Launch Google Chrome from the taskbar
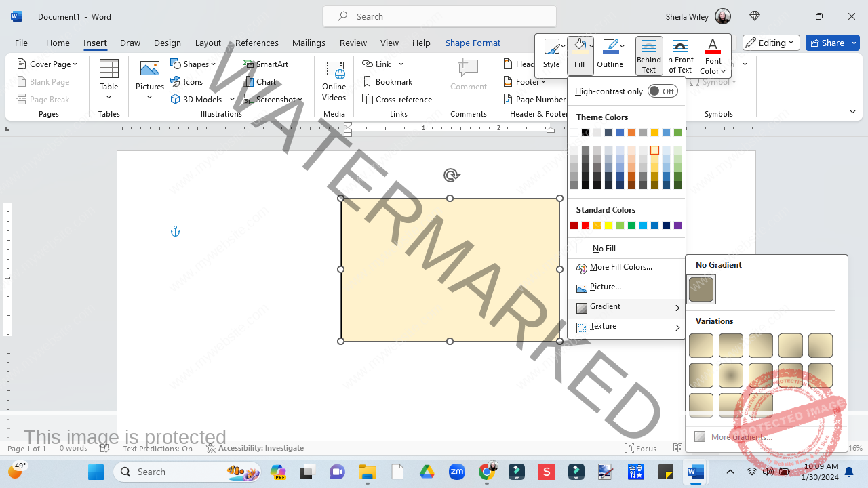This screenshot has height=488, width=868. click(x=487, y=472)
